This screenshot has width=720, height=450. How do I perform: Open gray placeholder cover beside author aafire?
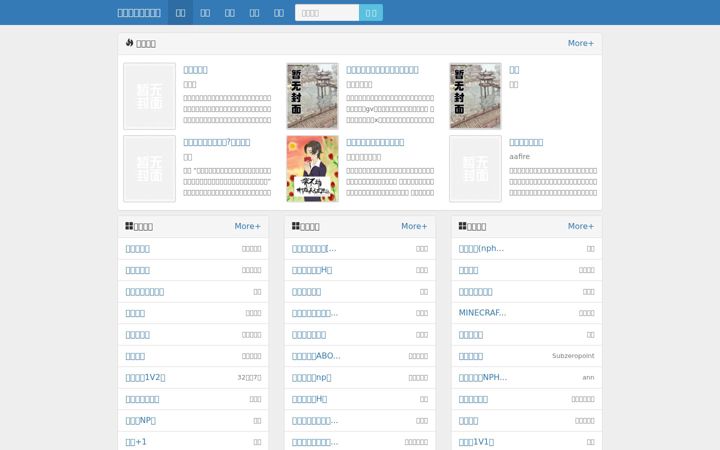[x=475, y=169]
